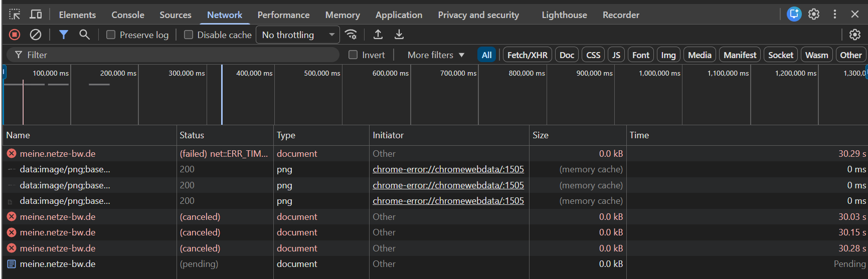Enable the Preserve log checkbox

[111, 35]
